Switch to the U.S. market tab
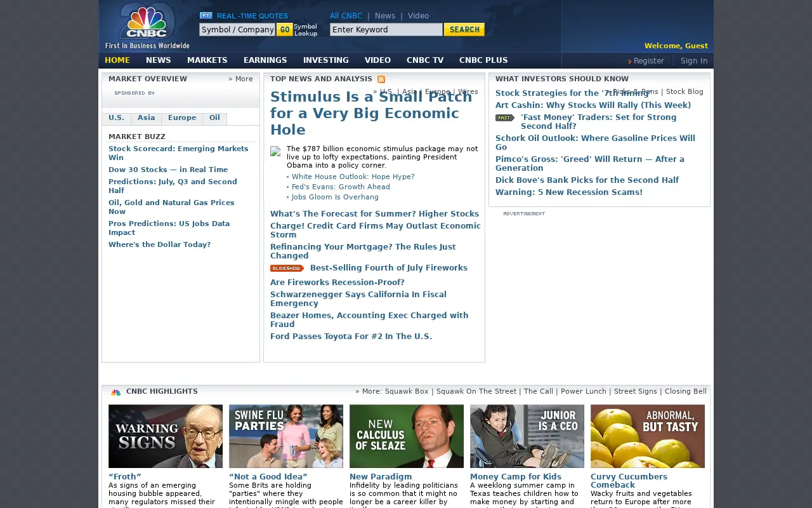 coord(117,118)
